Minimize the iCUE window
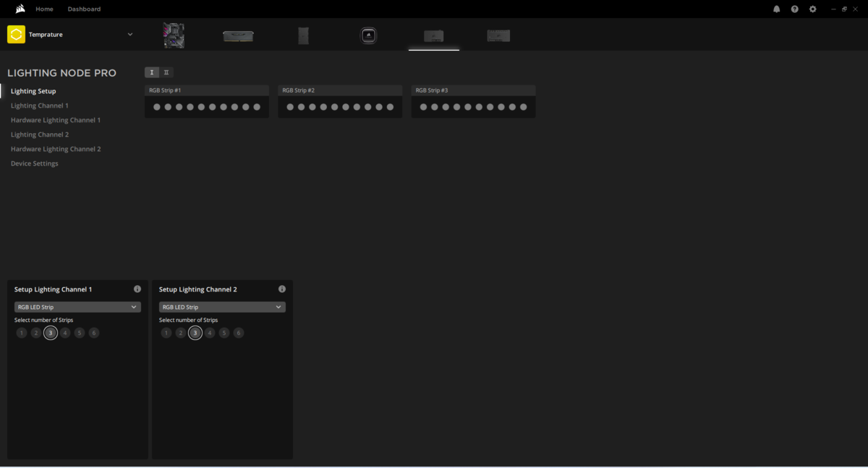 [834, 9]
